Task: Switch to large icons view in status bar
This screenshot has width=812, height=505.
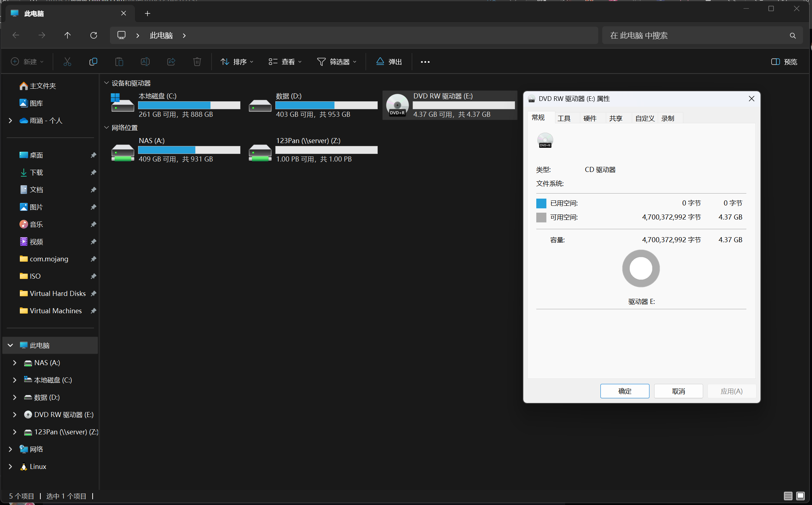Action: (x=800, y=496)
